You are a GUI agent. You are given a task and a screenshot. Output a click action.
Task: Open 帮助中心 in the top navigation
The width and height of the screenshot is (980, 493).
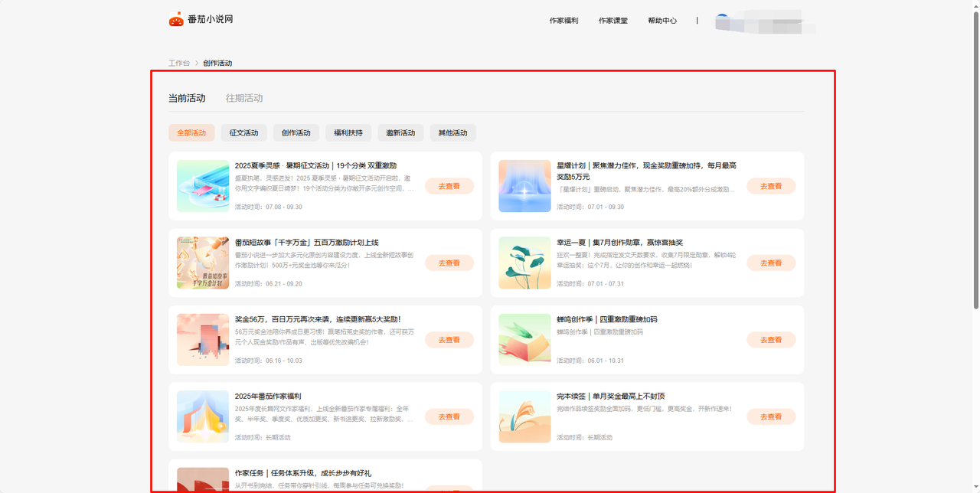662,21
